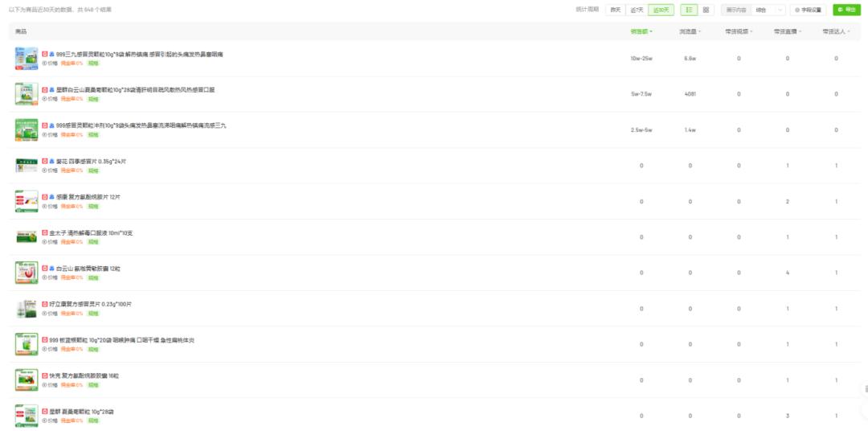This screenshot has width=868, height=431.
Task: Open thumbnail of 感康 复方氨酚烷胺片
Action: pos(27,201)
